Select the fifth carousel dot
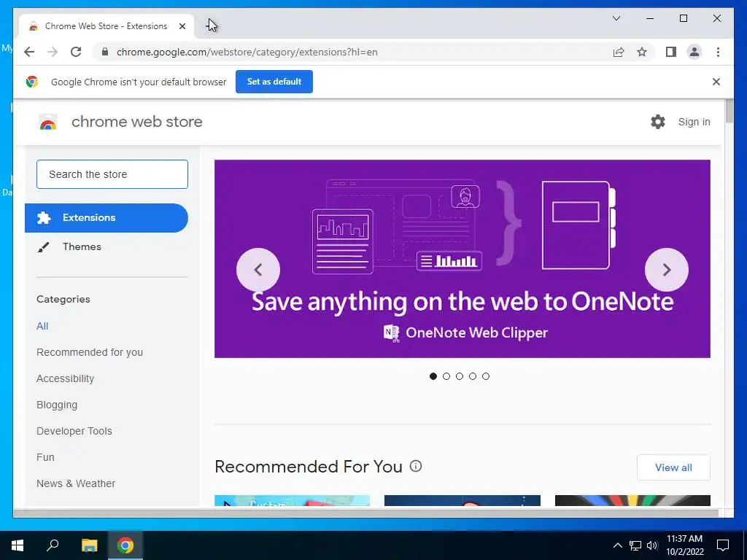The height and width of the screenshot is (560, 747). coord(485,376)
